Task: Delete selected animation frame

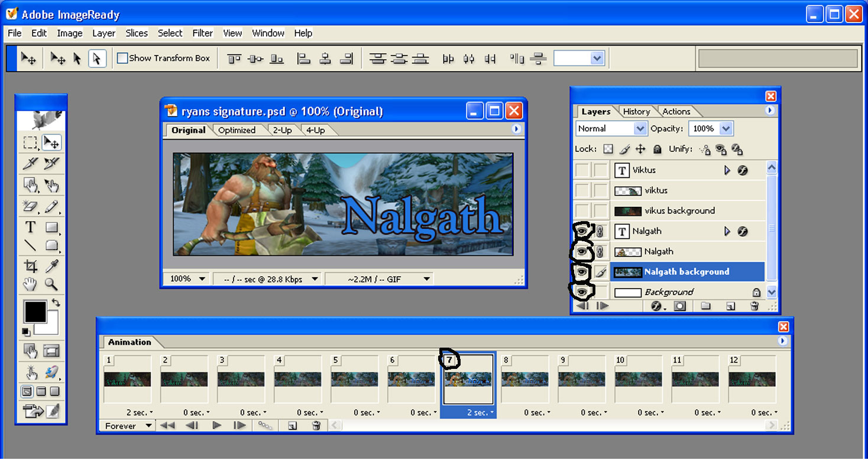Action: [x=316, y=425]
